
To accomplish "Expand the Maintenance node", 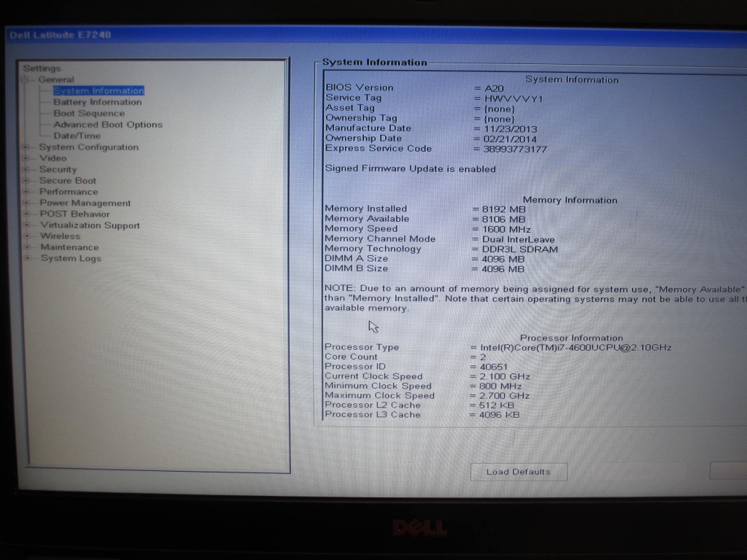I will (x=28, y=247).
